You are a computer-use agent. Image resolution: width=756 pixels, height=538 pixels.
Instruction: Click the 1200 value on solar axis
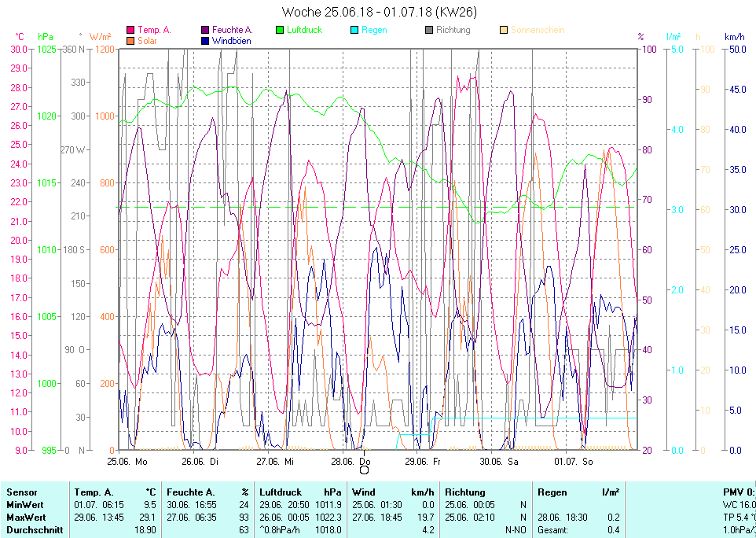click(x=105, y=50)
